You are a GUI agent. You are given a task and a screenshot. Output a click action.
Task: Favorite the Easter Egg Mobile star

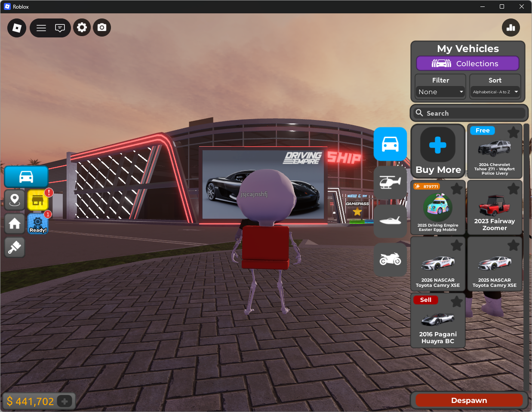[457, 188]
